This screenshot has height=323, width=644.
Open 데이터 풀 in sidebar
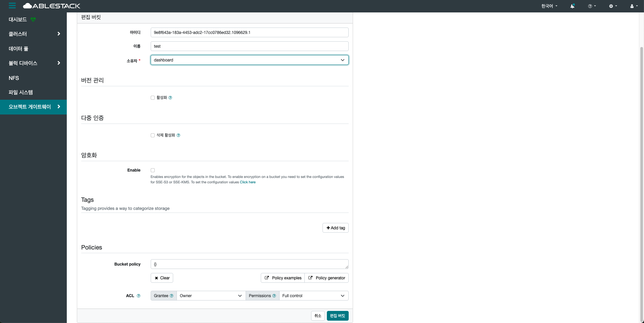(18, 49)
